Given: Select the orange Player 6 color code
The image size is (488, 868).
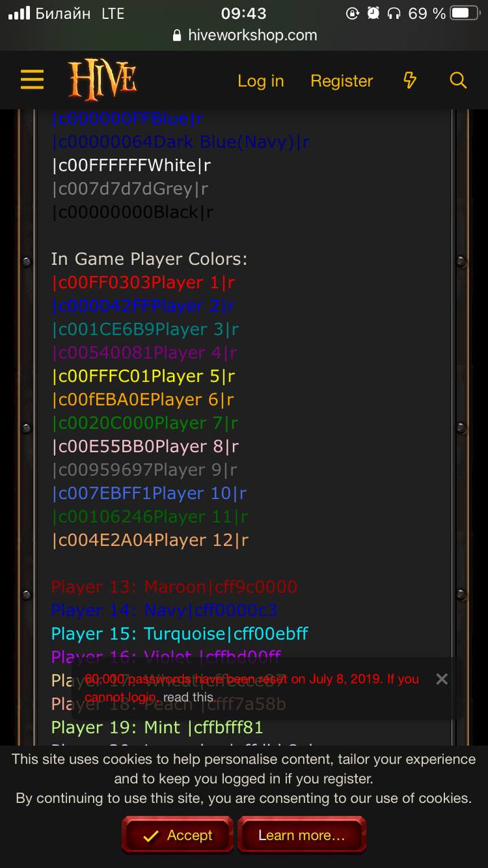Looking at the screenshot, I should [143, 399].
